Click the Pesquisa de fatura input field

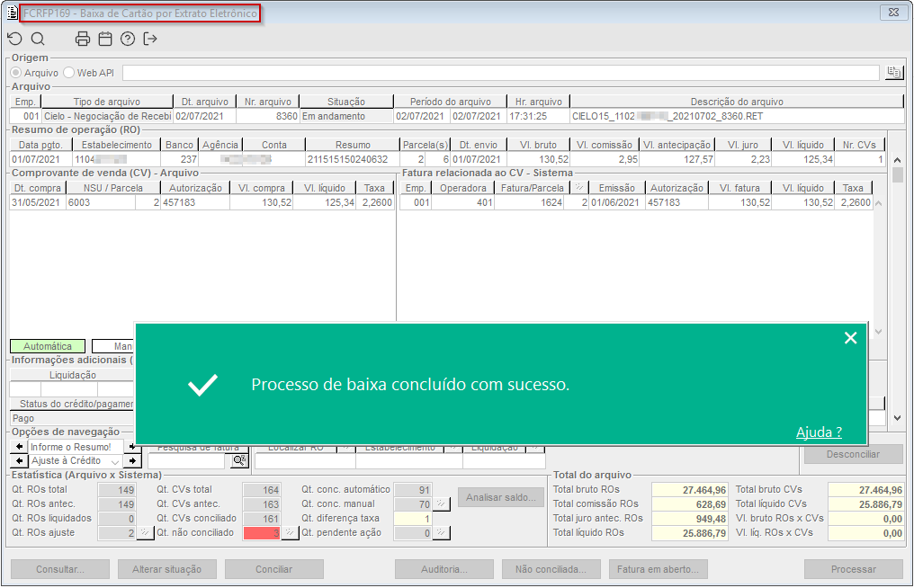coord(186,461)
